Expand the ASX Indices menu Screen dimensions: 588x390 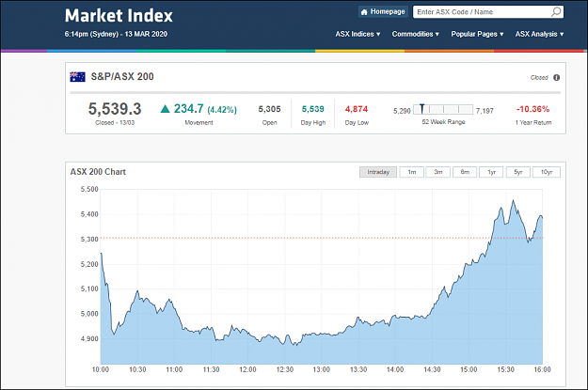point(358,34)
